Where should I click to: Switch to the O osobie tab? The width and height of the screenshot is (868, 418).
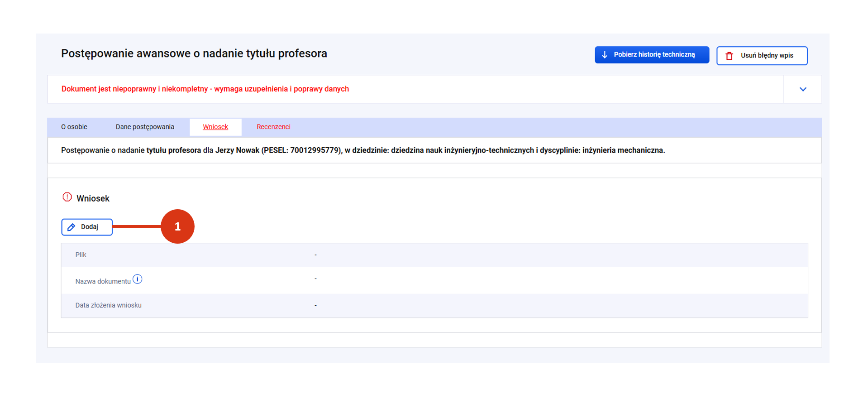click(74, 127)
